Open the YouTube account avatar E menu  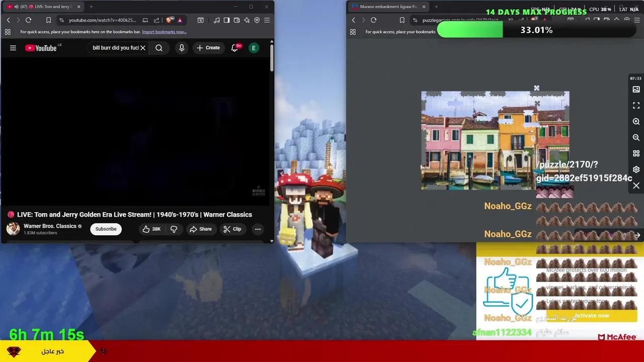click(254, 48)
